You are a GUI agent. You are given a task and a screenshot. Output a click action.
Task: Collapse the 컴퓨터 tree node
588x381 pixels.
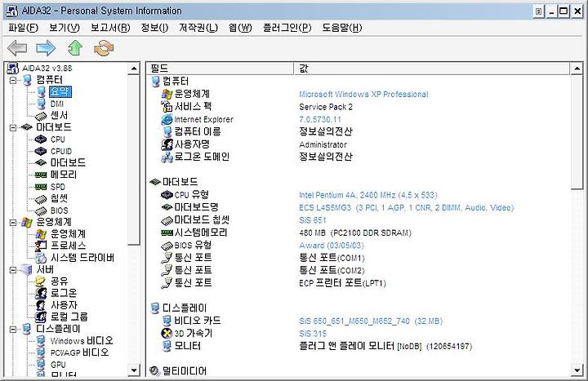(13, 80)
